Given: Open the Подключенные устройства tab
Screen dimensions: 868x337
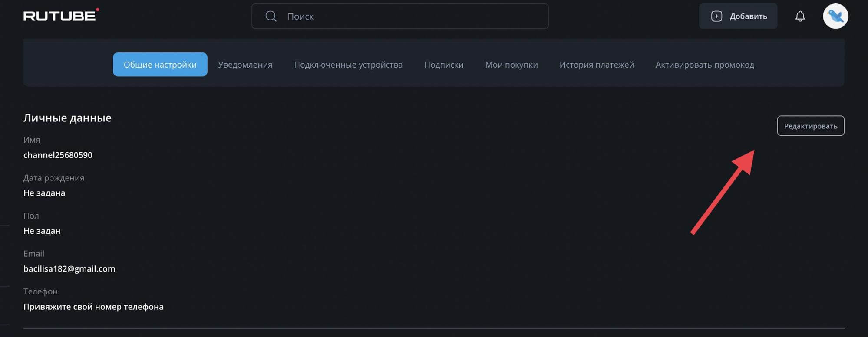Looking at the screenshot, I should click(348, 65).
